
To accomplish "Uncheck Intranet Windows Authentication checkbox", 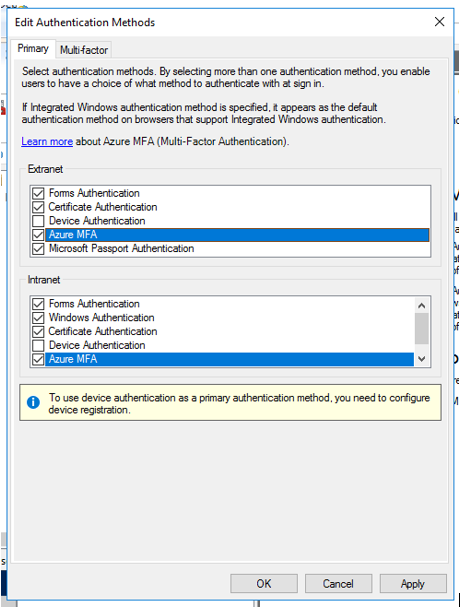I will 38,318.
